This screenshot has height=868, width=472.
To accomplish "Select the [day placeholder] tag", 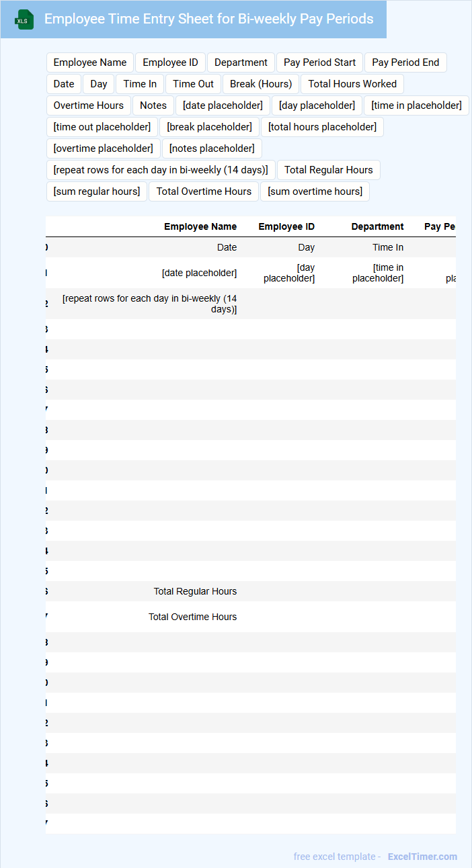I will (317, 105).
